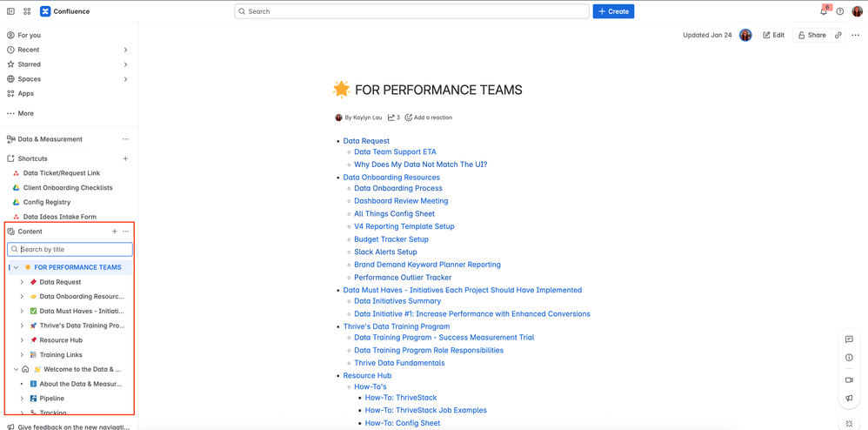Open the help question mark icon
The image size is (868, 430).
tap(840, 11)
